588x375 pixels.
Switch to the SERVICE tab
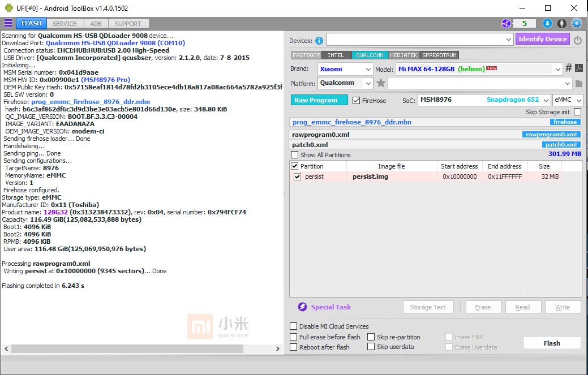(x=65, y=24)
